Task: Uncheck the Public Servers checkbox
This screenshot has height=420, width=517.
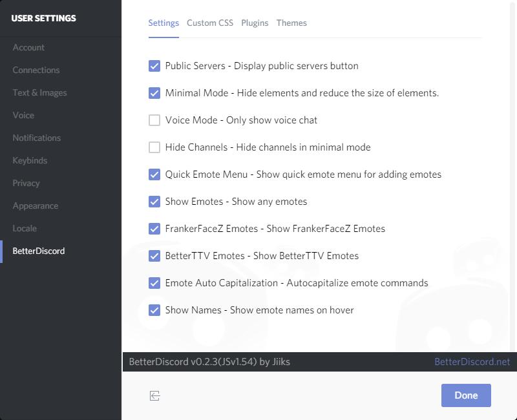Action: point(154,66)
